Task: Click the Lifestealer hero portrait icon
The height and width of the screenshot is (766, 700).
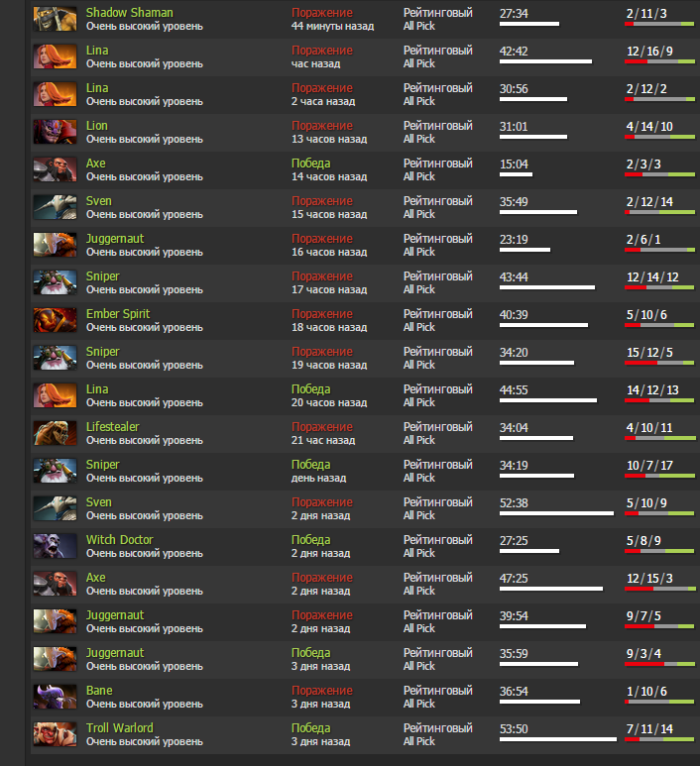Action: 56,432
